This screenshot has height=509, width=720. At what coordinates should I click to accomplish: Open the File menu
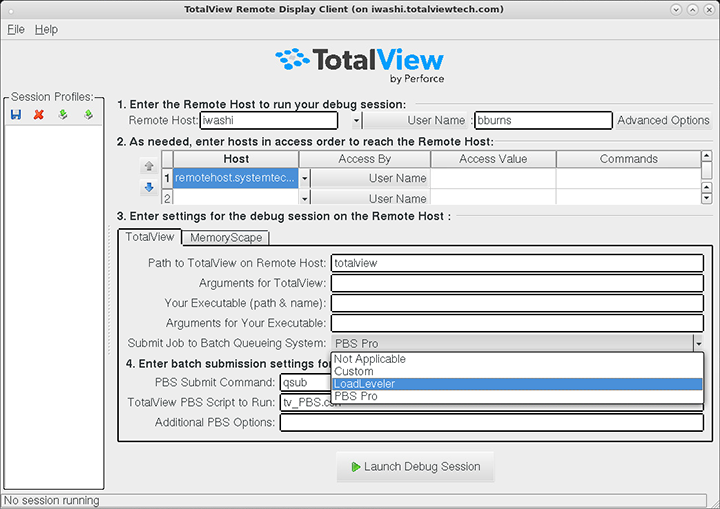click(16, 30)
